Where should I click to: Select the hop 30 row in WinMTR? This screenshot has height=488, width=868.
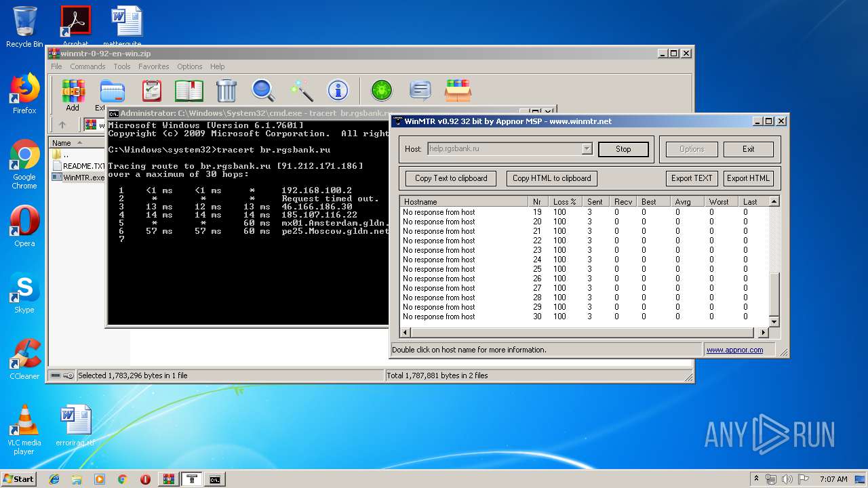point(585,317)
